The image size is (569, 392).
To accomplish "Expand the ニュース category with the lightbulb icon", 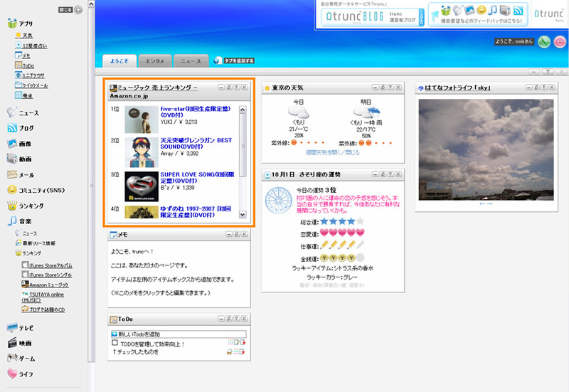I will coord(23,113).
